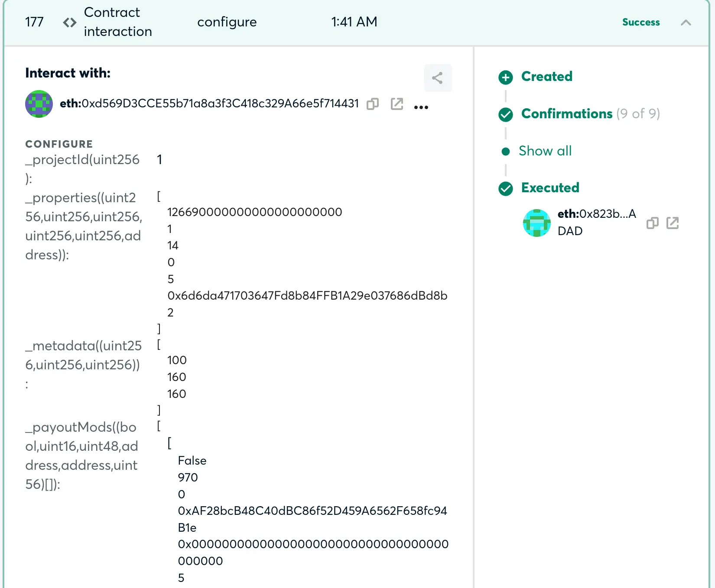The image size is (715, 588).
Task: Click the share transaction icon
Action: pyautogui.click(x=437, y=78)
